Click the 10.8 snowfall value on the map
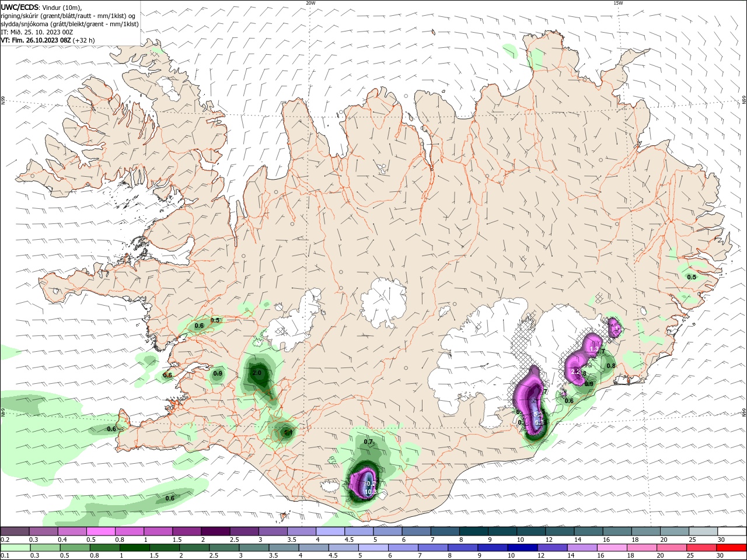Image resolution: width=747 pixels, height=560 pixels. click(371, 492)
